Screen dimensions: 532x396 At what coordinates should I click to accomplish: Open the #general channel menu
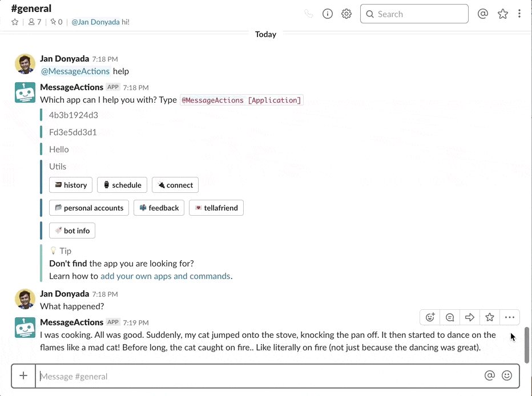pos(31,9)
